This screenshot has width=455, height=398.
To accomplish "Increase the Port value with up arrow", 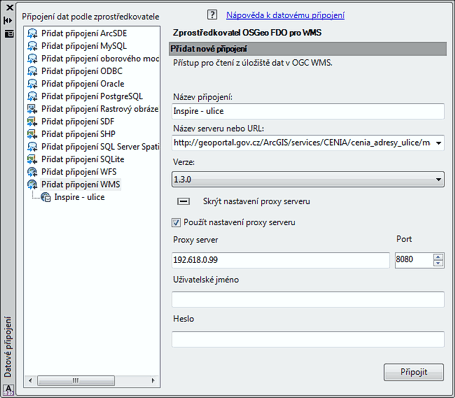I will coord(438,257).
